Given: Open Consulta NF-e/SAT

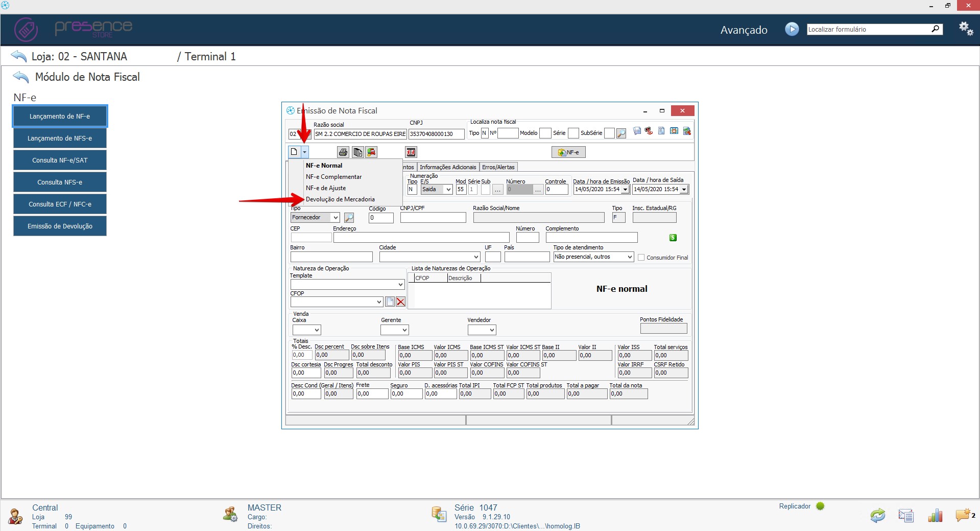Looking at the screenshot, I should [x=60, y=160].
